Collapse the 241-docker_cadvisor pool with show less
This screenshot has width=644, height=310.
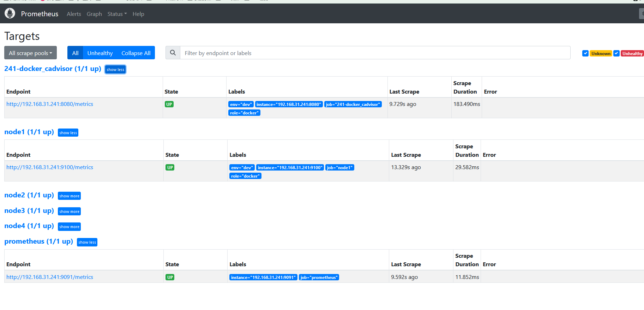(115, 70)
